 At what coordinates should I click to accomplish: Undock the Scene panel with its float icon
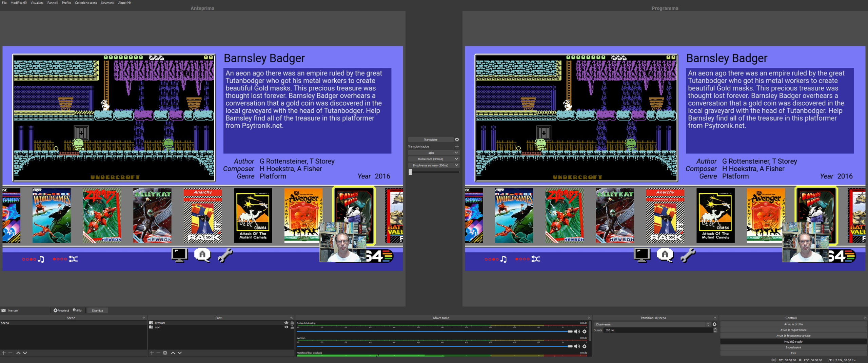tap(144, 318)
